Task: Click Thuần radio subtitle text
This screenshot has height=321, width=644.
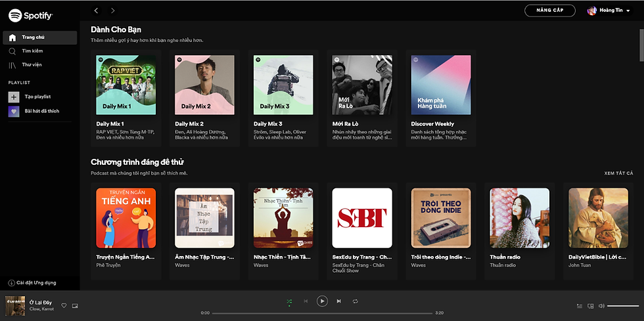Action: (502, 266)
